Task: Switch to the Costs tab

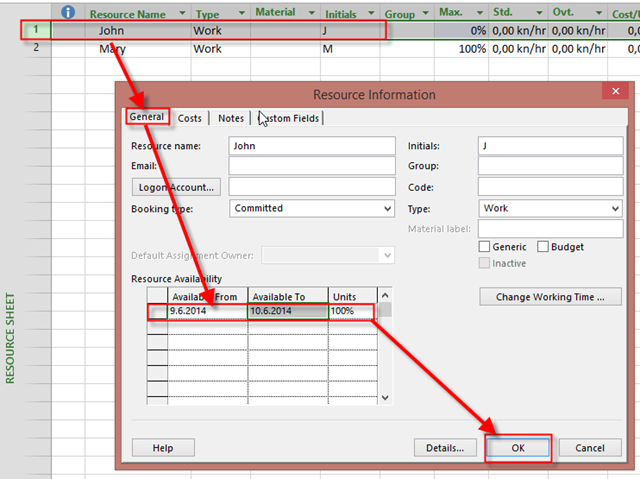Action: click(189, 118)
